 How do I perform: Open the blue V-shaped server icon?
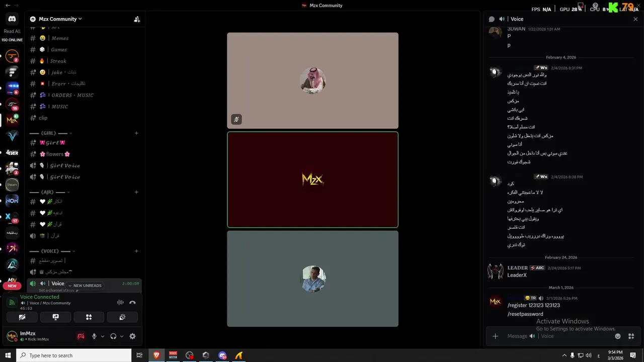coord(12,136)
